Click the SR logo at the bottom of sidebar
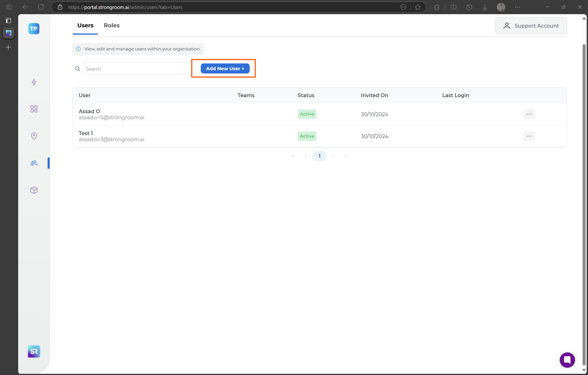The height and width of the screenshot is (375, 588). tap(34, 351)
